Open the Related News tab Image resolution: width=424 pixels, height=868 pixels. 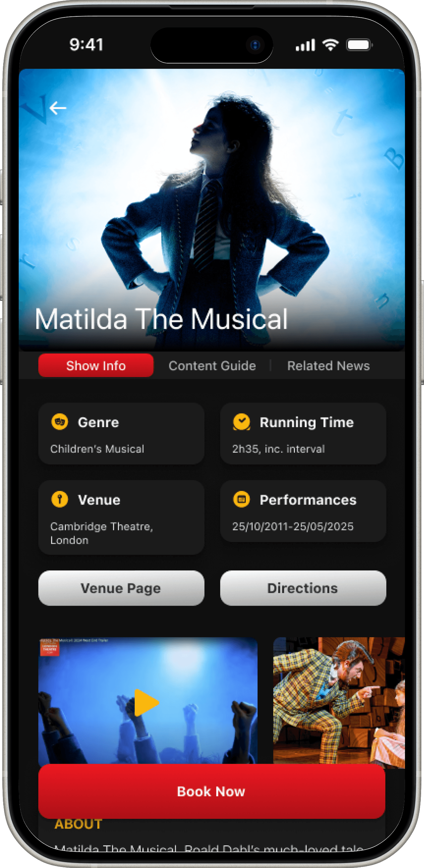coord(329,366)
